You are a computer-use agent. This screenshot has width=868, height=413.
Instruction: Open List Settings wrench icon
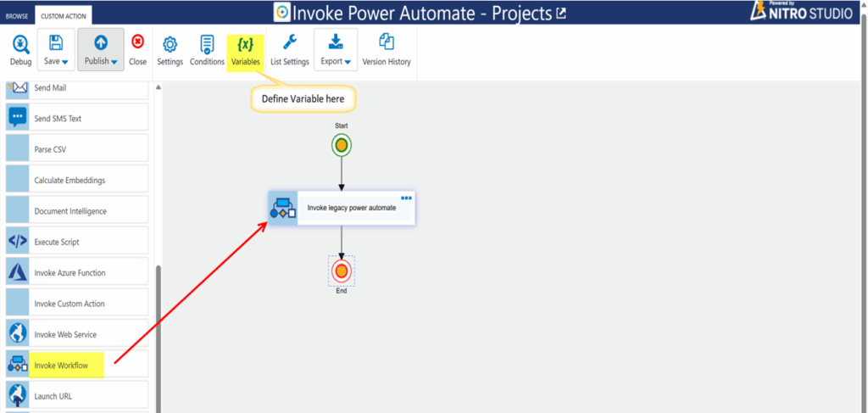pyautogui.click(x=289, y=43)
